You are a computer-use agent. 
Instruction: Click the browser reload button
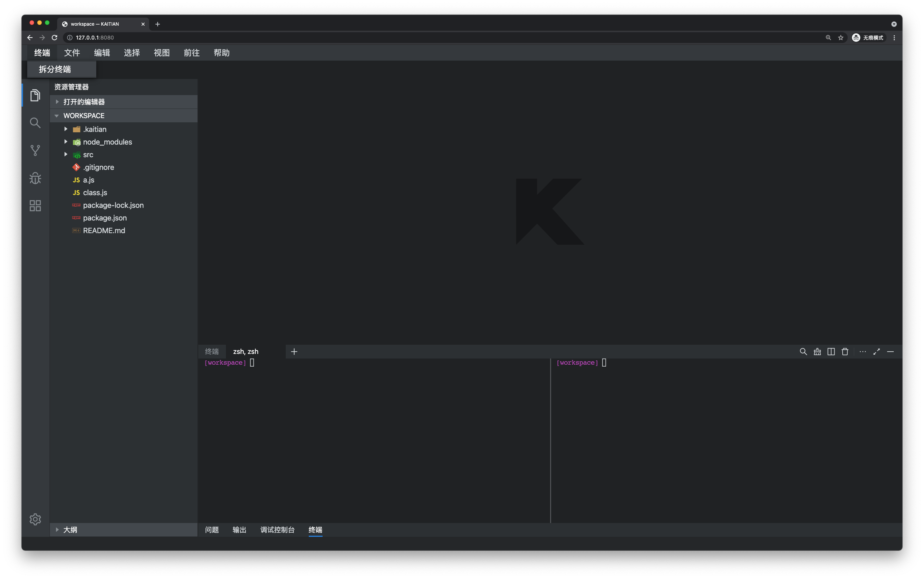[54, 38]
